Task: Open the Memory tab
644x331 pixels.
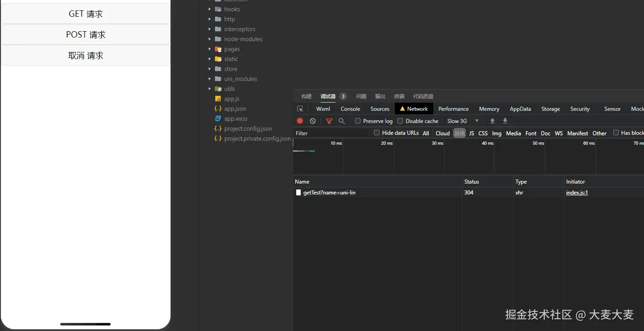Action: click(x=489, y=109)
